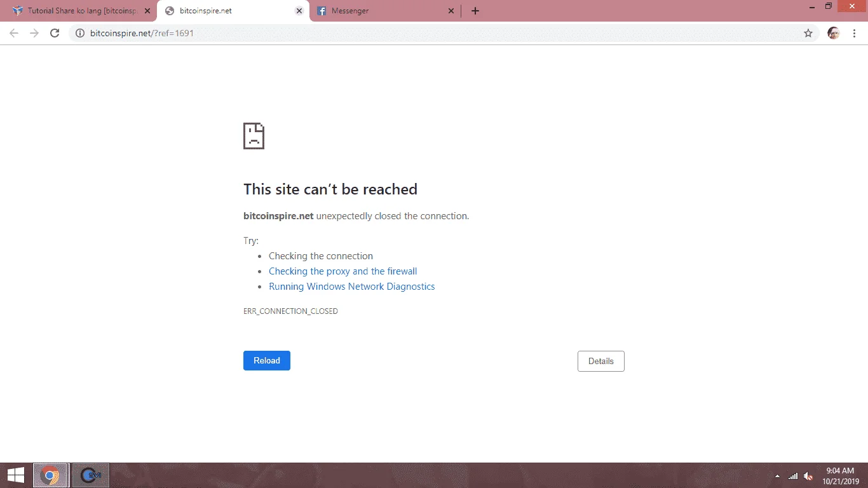Open the Windows Start button

click(15, 475)
